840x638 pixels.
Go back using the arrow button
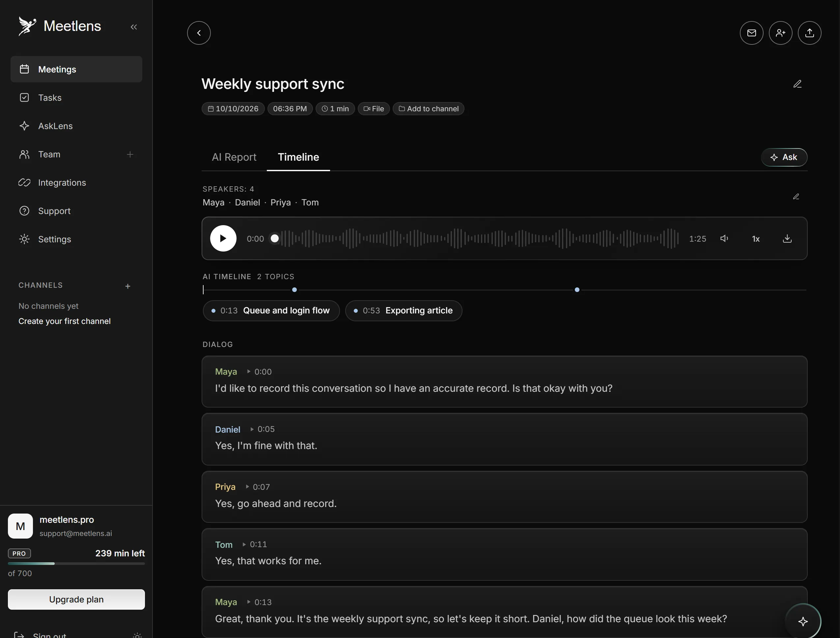tap(199, 33)
